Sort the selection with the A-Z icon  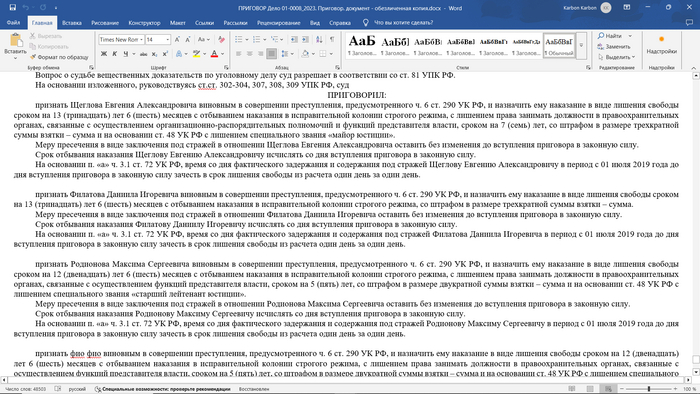pos(319,40)
